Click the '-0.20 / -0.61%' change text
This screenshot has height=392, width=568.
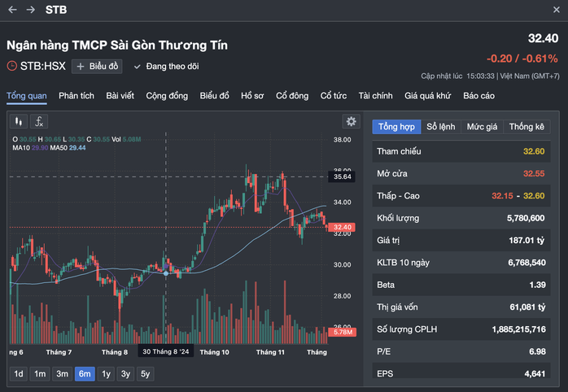coord(522,59)
